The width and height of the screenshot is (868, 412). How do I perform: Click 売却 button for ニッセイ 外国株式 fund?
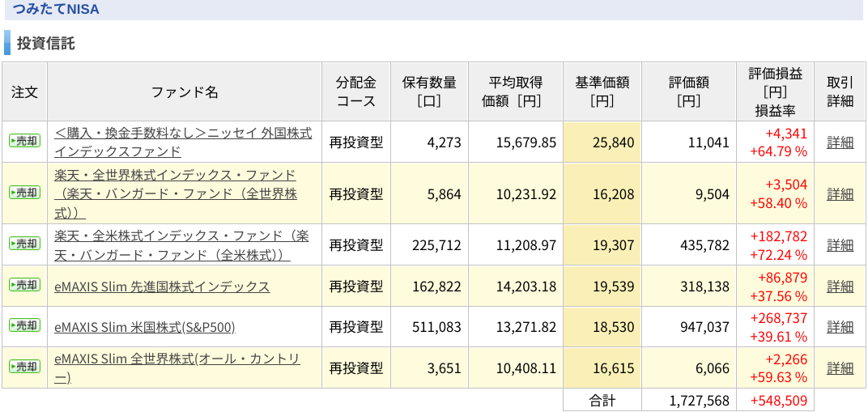[x=25, y=141]
